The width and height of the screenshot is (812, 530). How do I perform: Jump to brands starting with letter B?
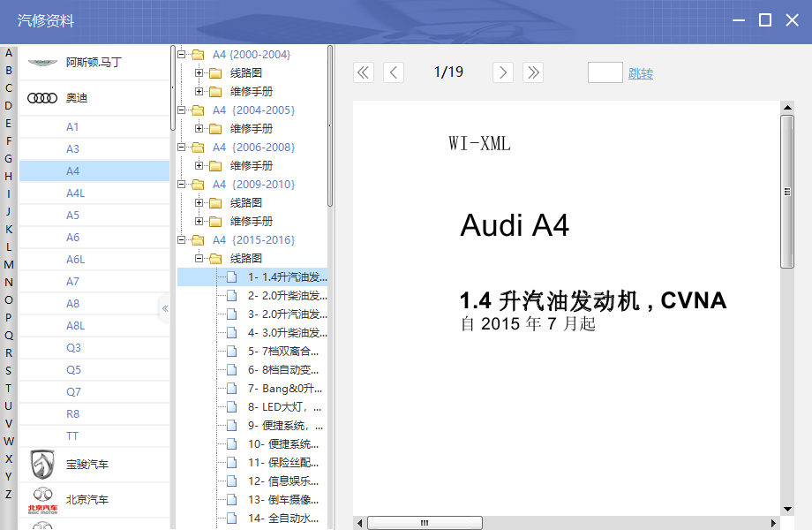pyautogui.click(x=8, y=71)
